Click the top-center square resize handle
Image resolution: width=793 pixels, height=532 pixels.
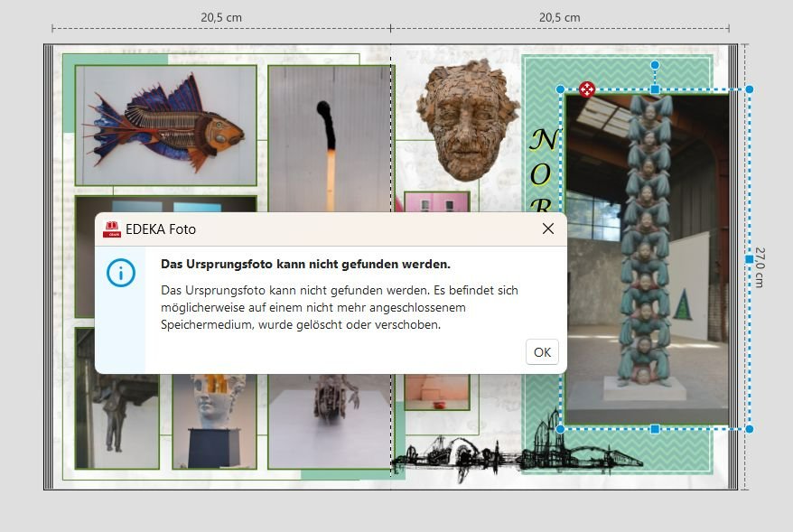[x=655, y=89]
